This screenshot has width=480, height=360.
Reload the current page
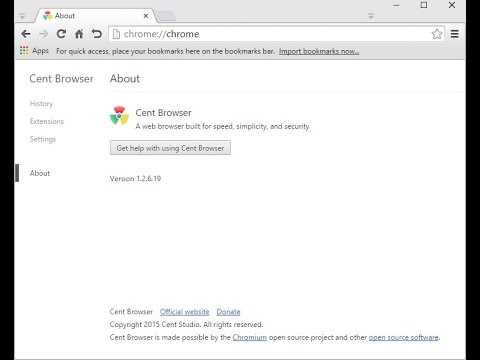61,34
